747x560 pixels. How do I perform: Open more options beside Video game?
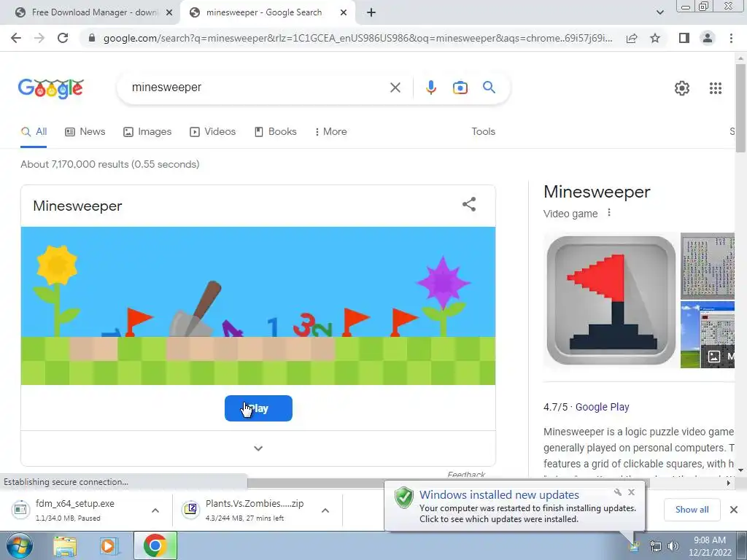[609, 213]
